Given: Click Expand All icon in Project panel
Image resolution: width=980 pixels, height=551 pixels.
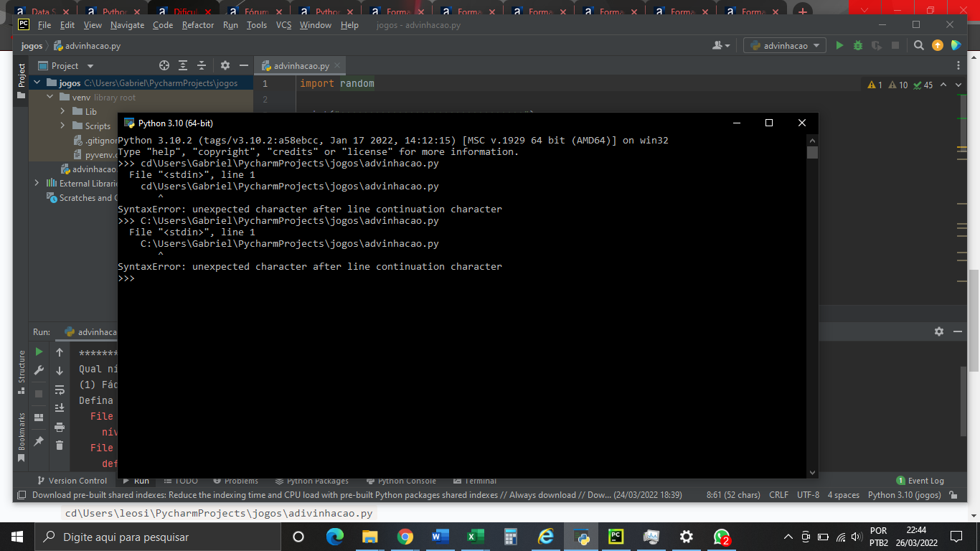Looking at the screenshot, I should (x=183, y=65).
